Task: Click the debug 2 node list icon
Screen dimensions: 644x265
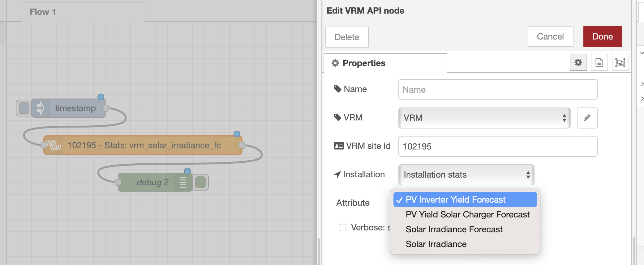Action: (183, 182)
